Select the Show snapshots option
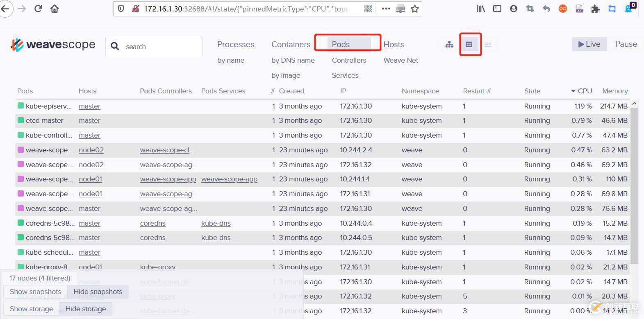 [35, 292]
